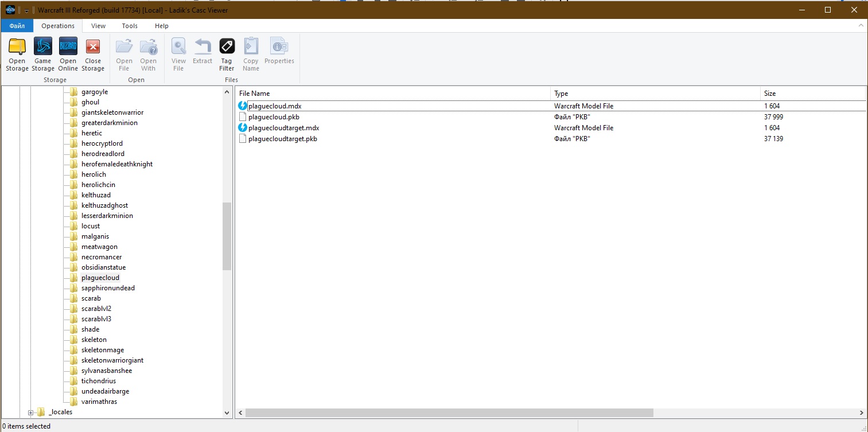Click the file list scroll left arrow
Image resolution: width=868 pixels, height=432 pixels.
coord(240,413)
